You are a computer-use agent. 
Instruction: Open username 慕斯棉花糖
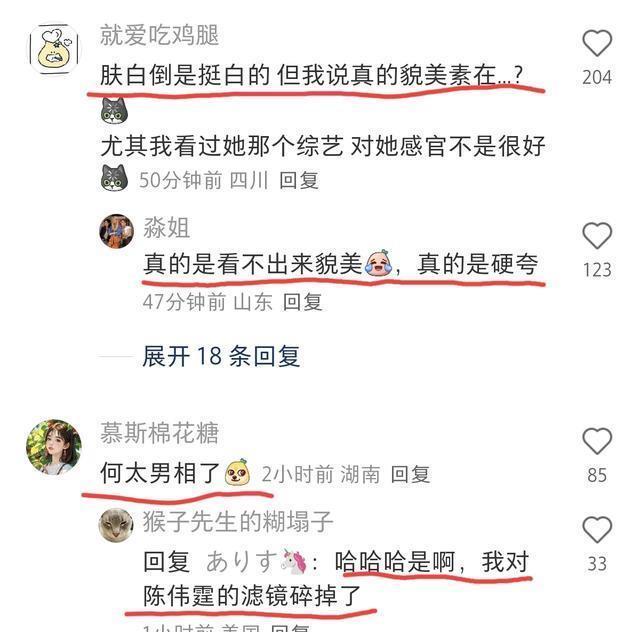(160, 433)
